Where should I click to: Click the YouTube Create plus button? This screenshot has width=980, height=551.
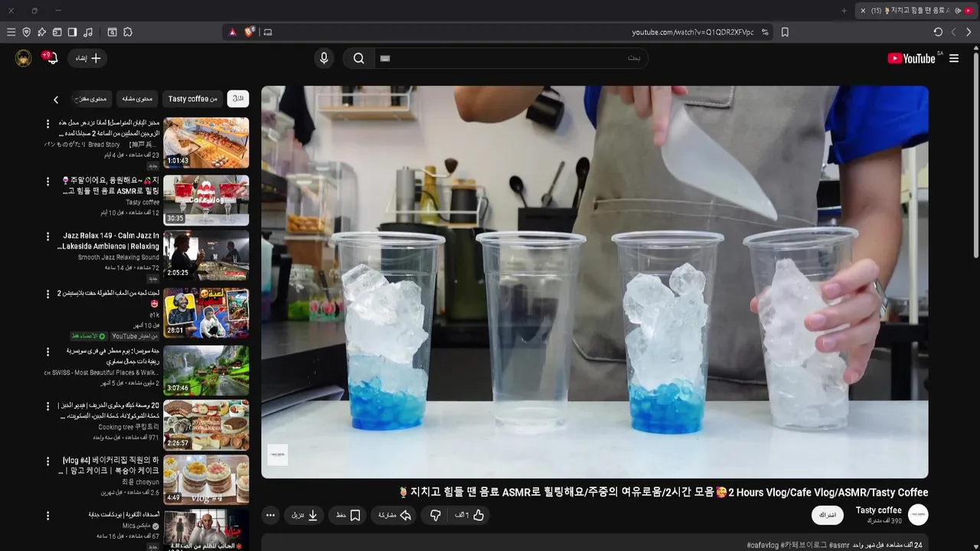click(x=87, y=58)
